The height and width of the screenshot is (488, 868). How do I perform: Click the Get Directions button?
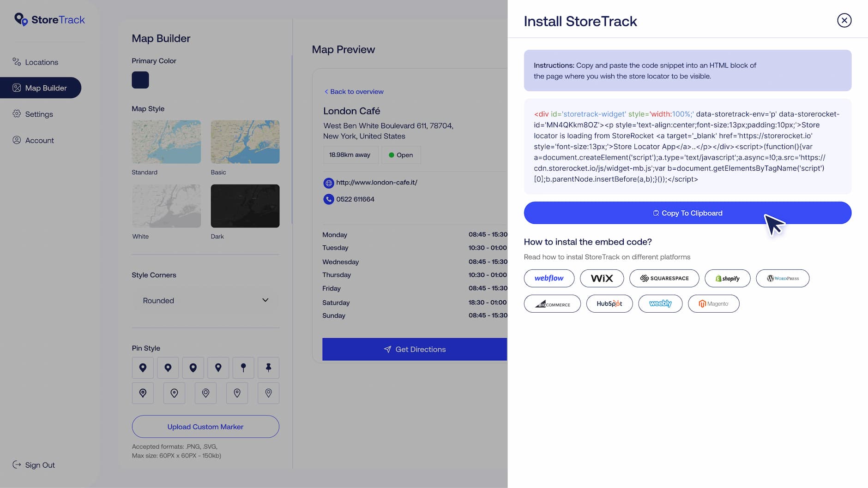tap(415, 349)
